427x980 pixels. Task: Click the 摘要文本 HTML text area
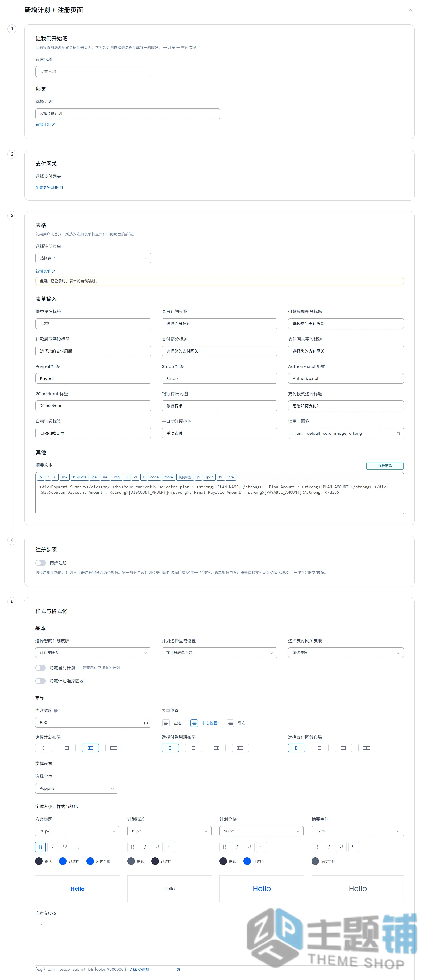coord(219,498)
